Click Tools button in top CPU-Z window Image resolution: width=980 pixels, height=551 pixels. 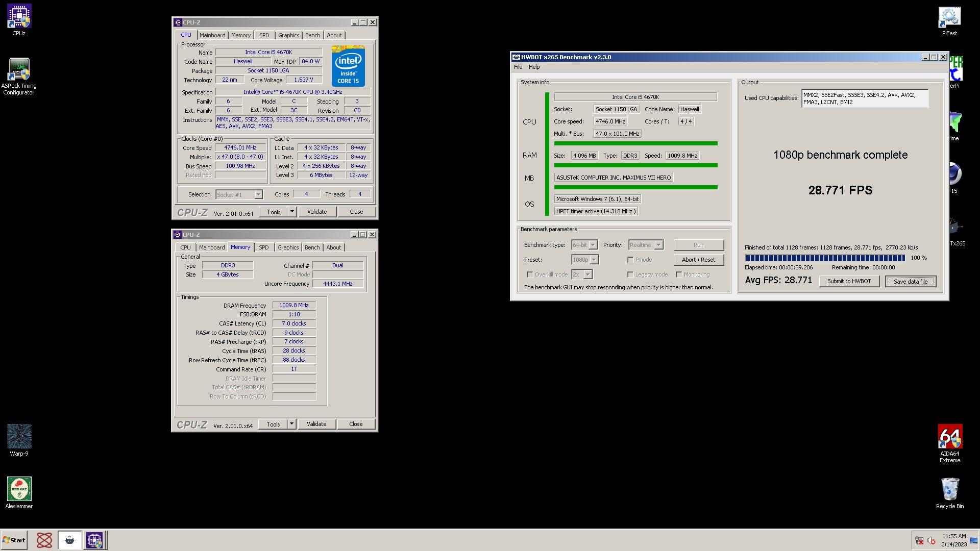pyautogui.click(x=274, y=212)
